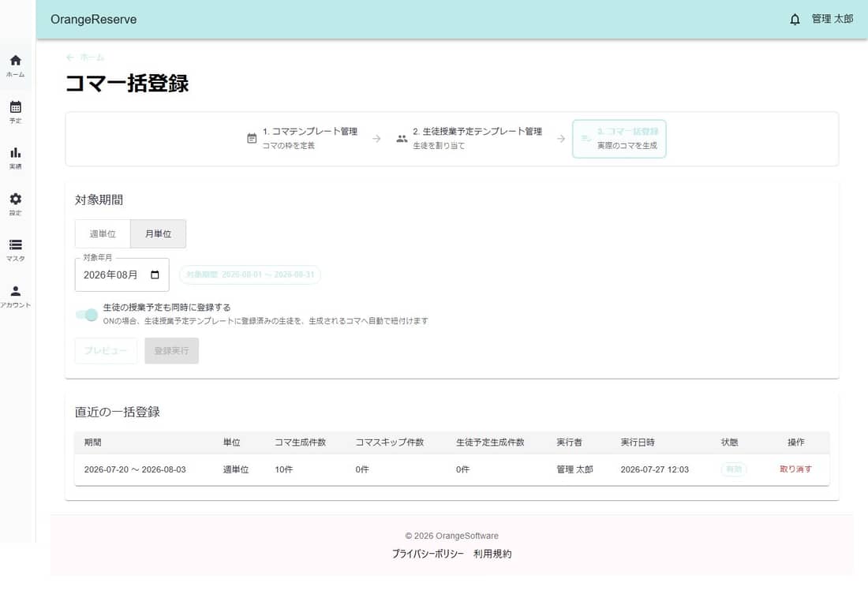Click the OrangeReserve logo text
Viewport: 868px width, 590px height.
click(94, 20)
